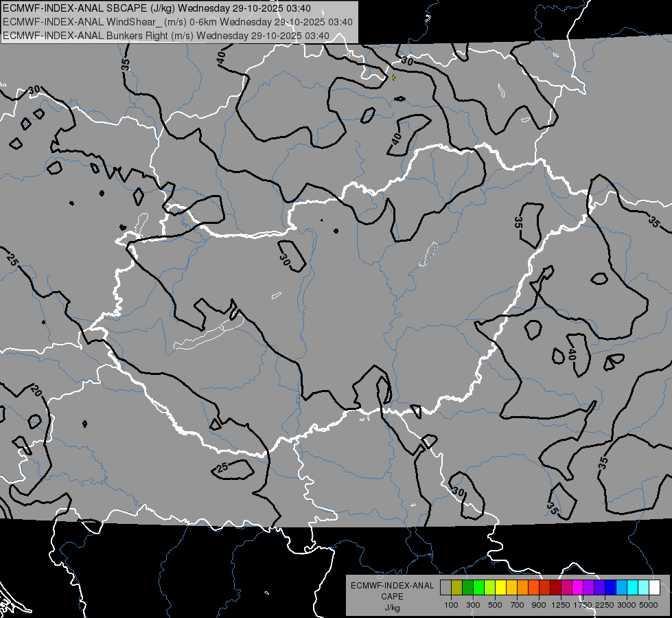Click the Bunkers Right title line

(x=166, y=36)
